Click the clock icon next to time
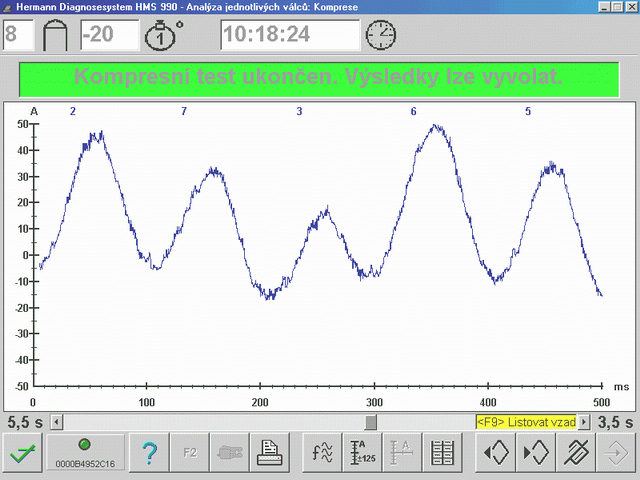Viewport: 640px width, 480px height. [x=380, y=35]
